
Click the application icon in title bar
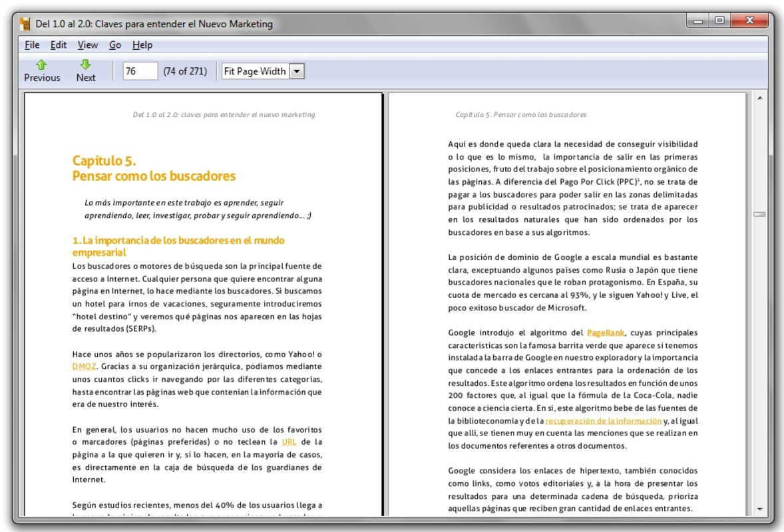pyautogui.click(x=25, y=24)
